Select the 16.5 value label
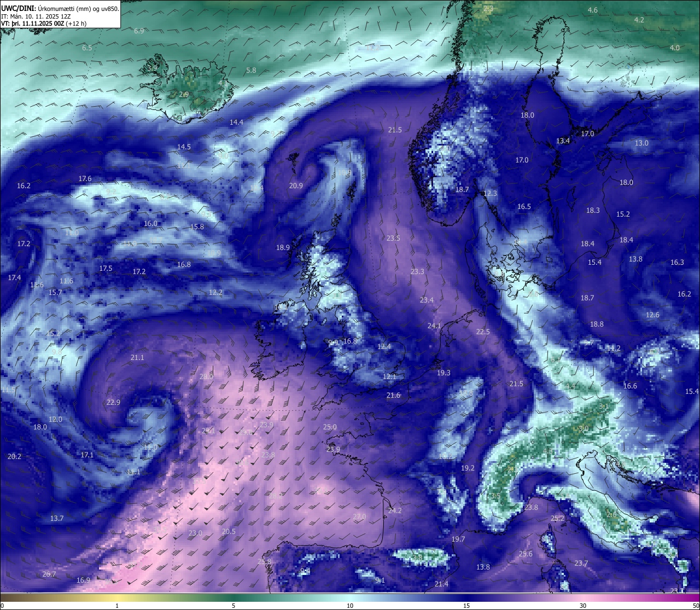This screenshot has width=700, height=610. tap(524, 207)
